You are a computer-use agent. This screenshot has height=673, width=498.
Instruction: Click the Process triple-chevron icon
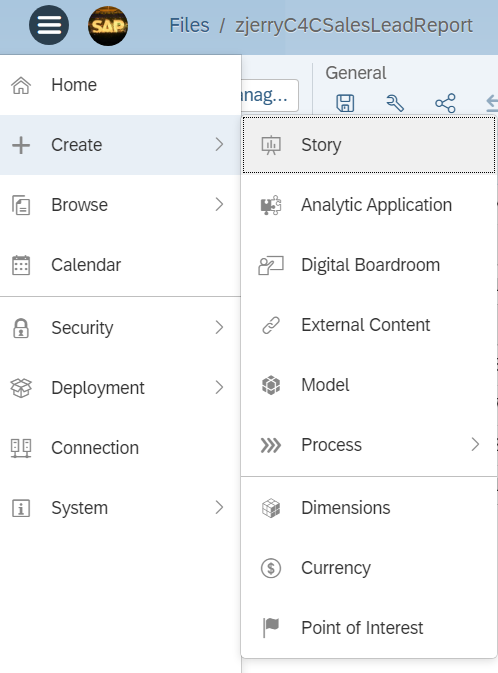click(271, 445)
